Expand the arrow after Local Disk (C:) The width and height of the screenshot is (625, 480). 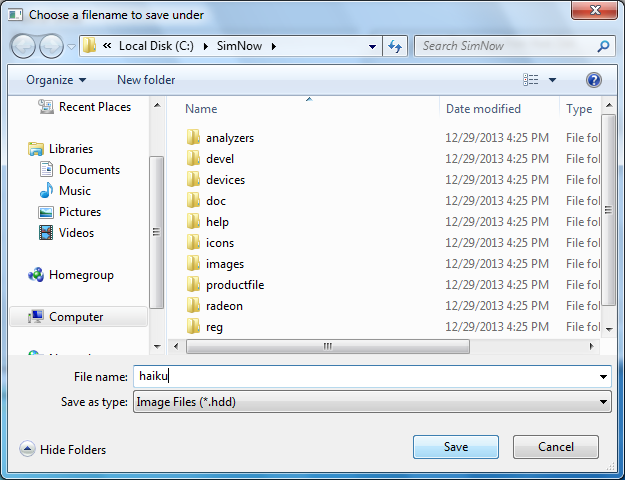(x=206, y=46)
